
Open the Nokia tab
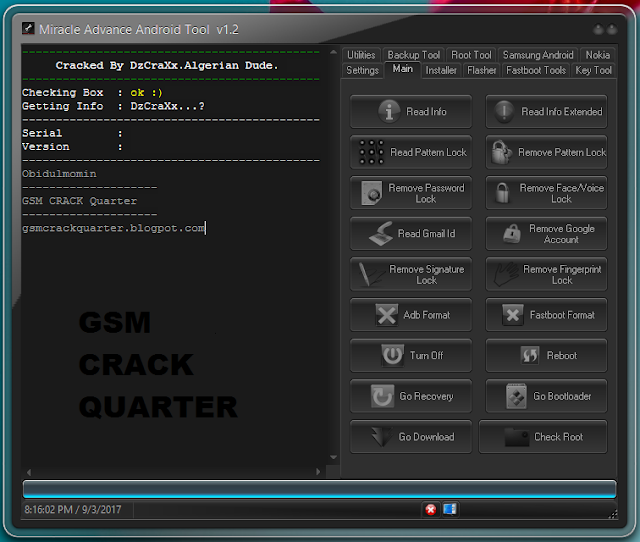pos(598,55)
